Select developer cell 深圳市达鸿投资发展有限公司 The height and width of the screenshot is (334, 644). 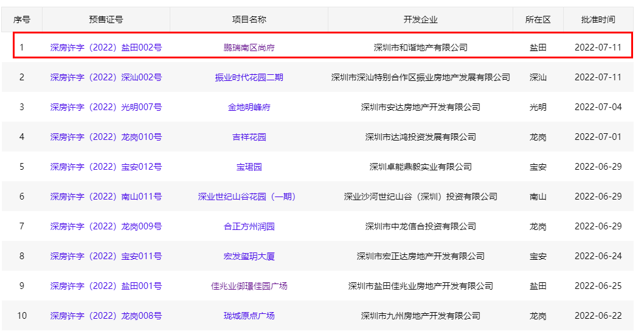coord(421,137)
